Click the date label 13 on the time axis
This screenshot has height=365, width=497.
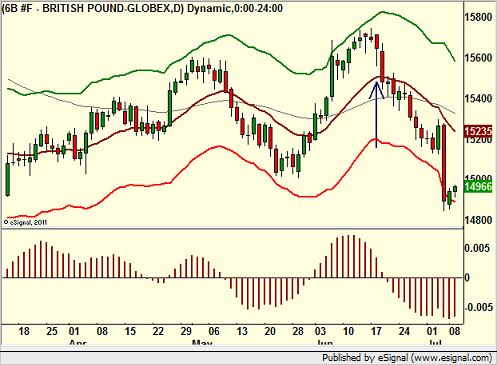point(242,331)
